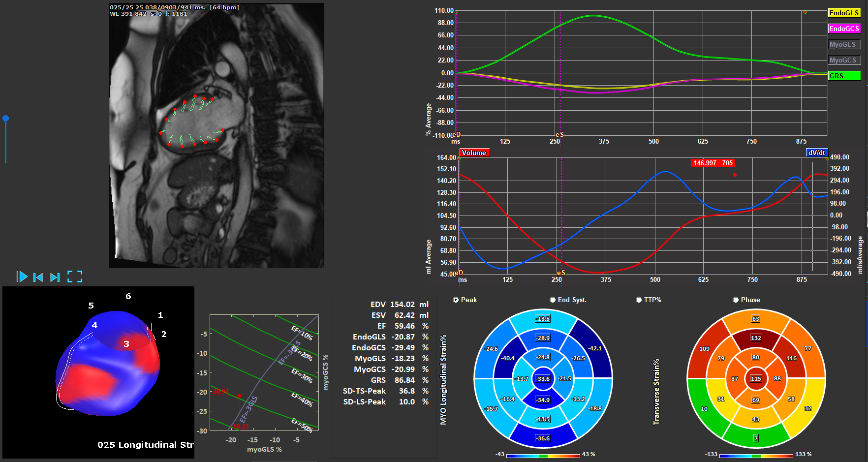Enable the MyoGLS curve
This screenshot has width=868, height=462.
point(844,44)
